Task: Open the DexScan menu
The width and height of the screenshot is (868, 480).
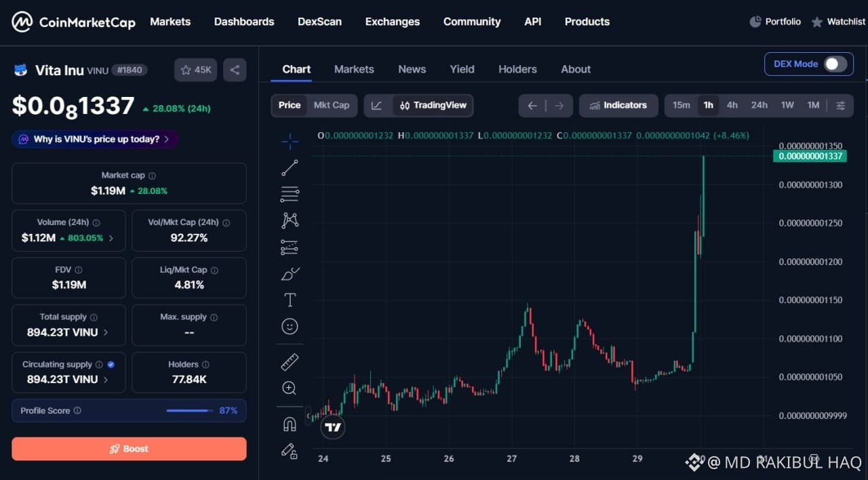Action: [x=319, y=22]
